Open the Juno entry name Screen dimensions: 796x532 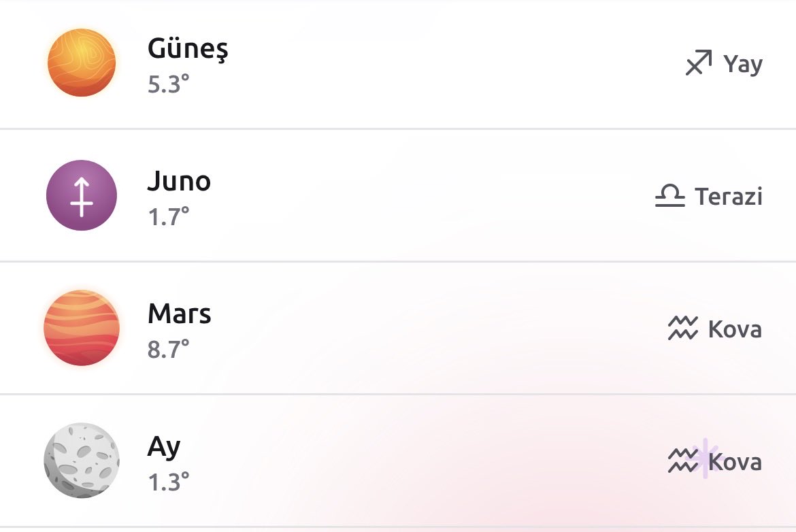pos(179,181)
